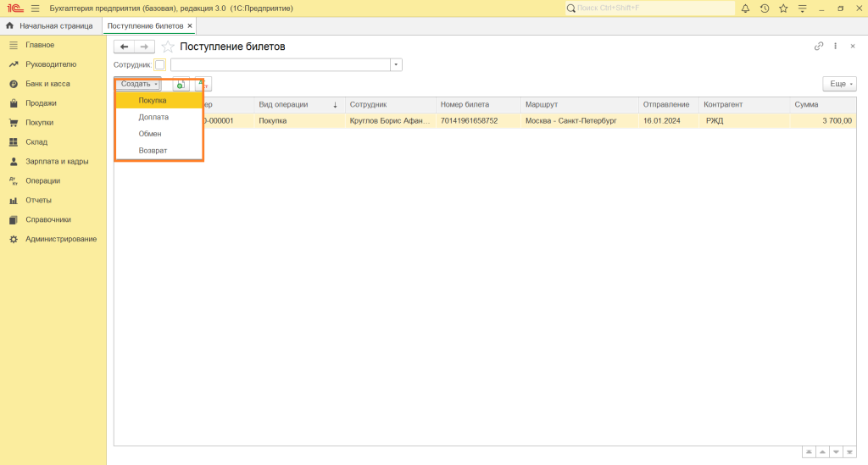Open favorites star in title bar

coord(783,8)
